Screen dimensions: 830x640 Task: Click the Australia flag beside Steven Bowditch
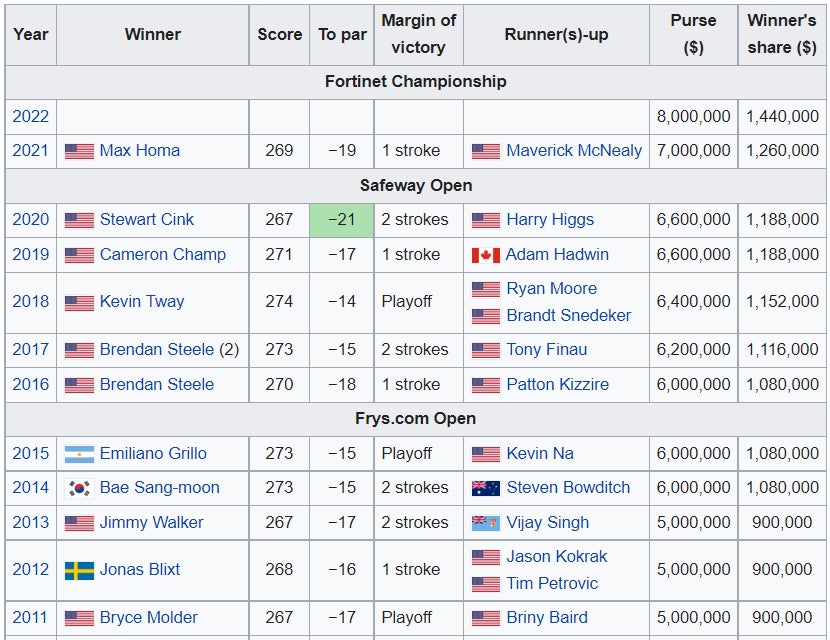click(x=485, y=488)
